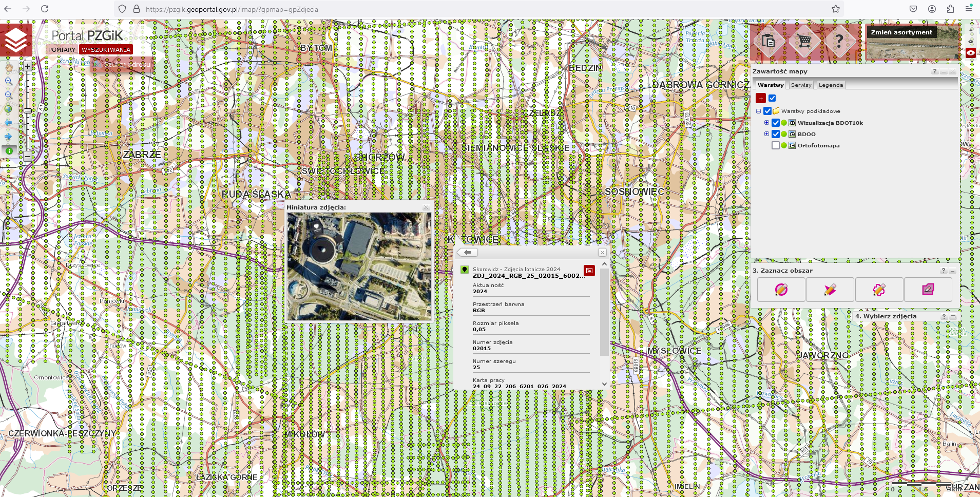Viewport: 980px width, 497px height.
Task: Switch to the Legenda tab
Action: click(831, 85)
